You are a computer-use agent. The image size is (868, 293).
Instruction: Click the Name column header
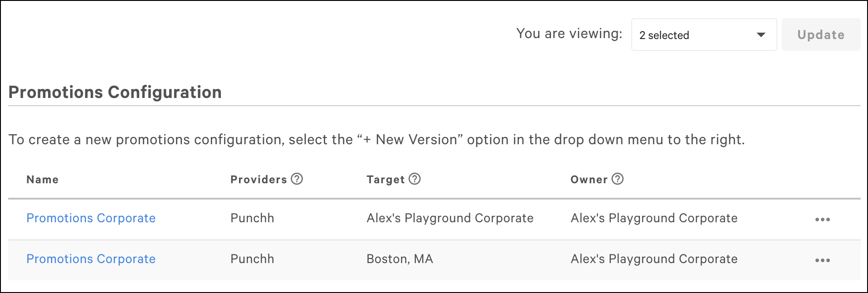point(42,180)
